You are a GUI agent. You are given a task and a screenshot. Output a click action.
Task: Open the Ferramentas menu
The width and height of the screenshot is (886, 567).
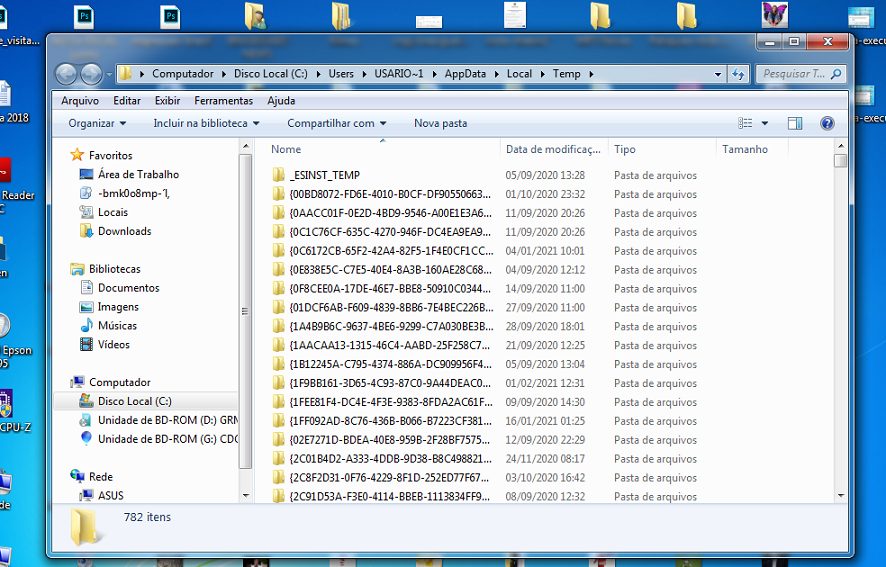223,101
